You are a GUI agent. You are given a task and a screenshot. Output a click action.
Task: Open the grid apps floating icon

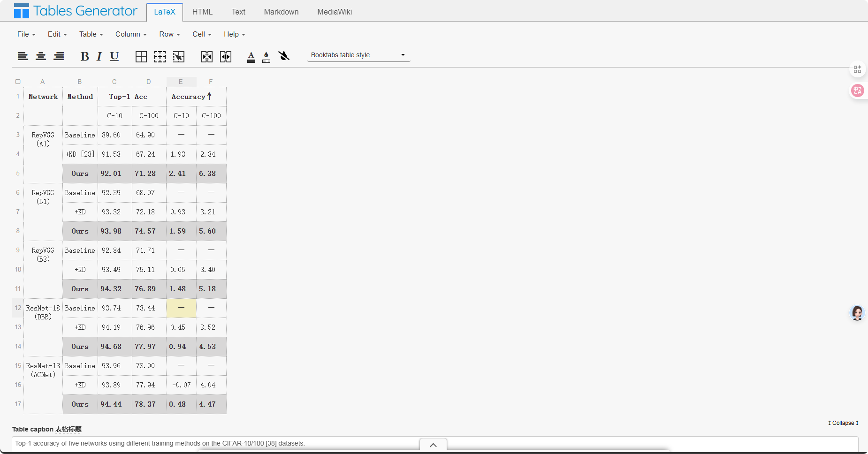click(857, 69)
